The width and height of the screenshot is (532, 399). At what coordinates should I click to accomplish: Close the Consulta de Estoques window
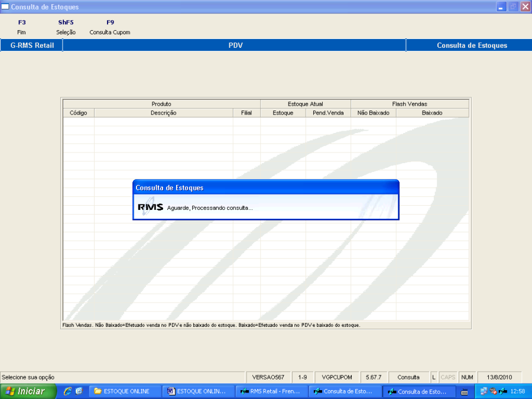525,7
